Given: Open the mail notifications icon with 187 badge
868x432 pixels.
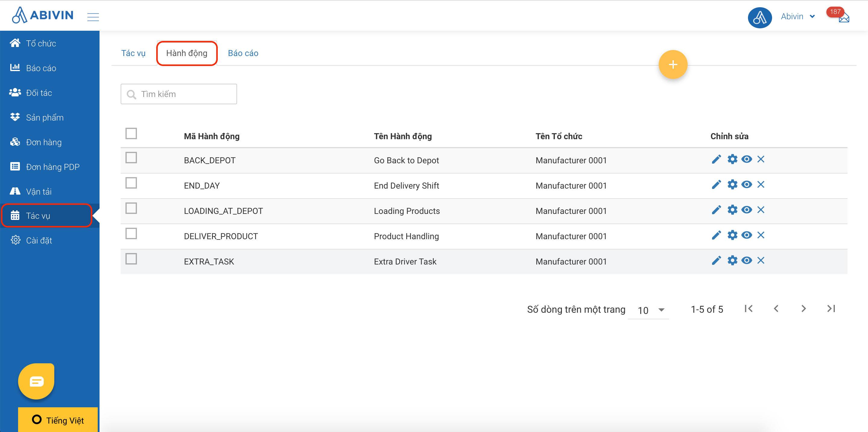Looking at the screenshot, I should [x=843, y=18].
